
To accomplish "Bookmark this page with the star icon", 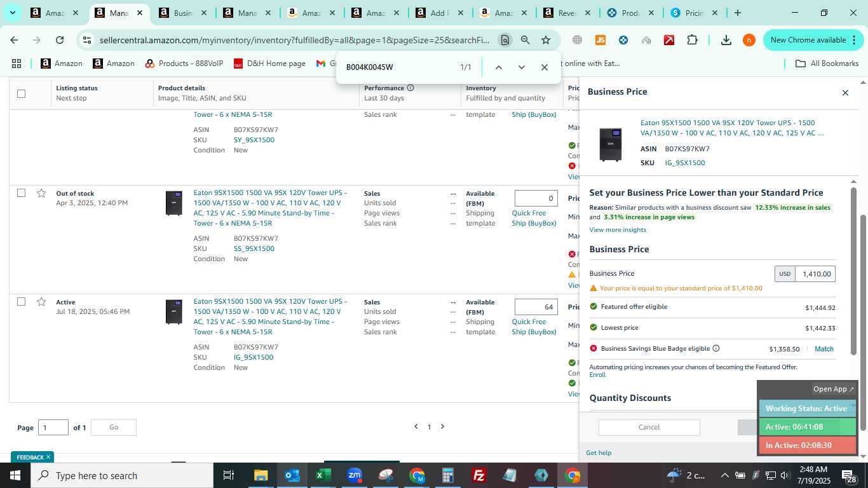I will 546,40.
